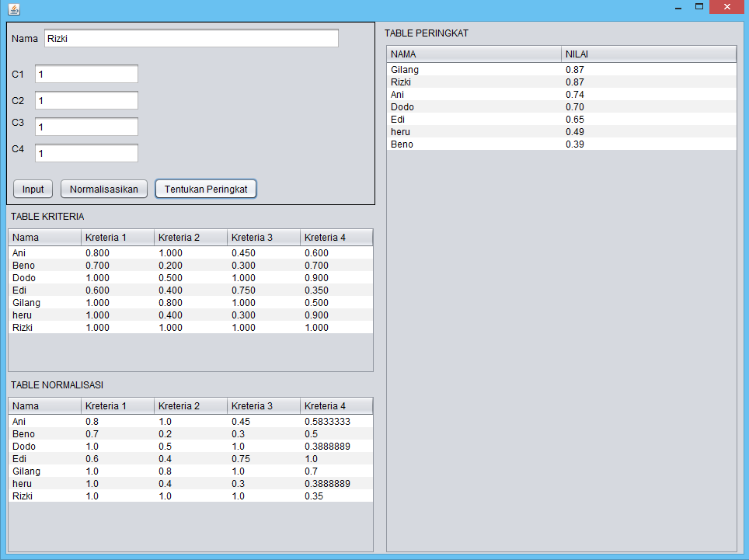
Task: Click the NILAI column header in Table Peringkat
Action: (650, 54)
